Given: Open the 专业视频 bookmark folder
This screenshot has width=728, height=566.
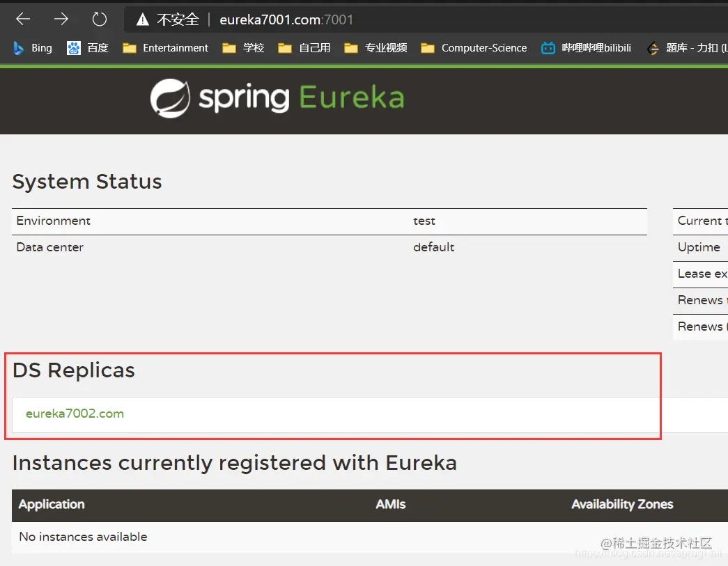Looking at the screenshot, I should (375, 48).
